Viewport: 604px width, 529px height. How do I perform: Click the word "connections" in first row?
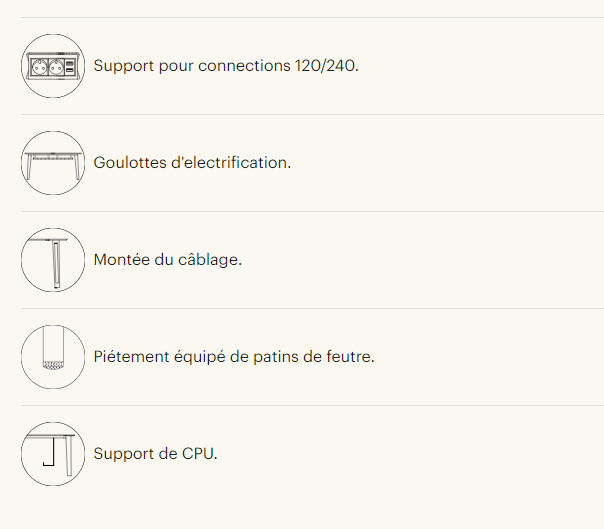[x=245, y=66]
